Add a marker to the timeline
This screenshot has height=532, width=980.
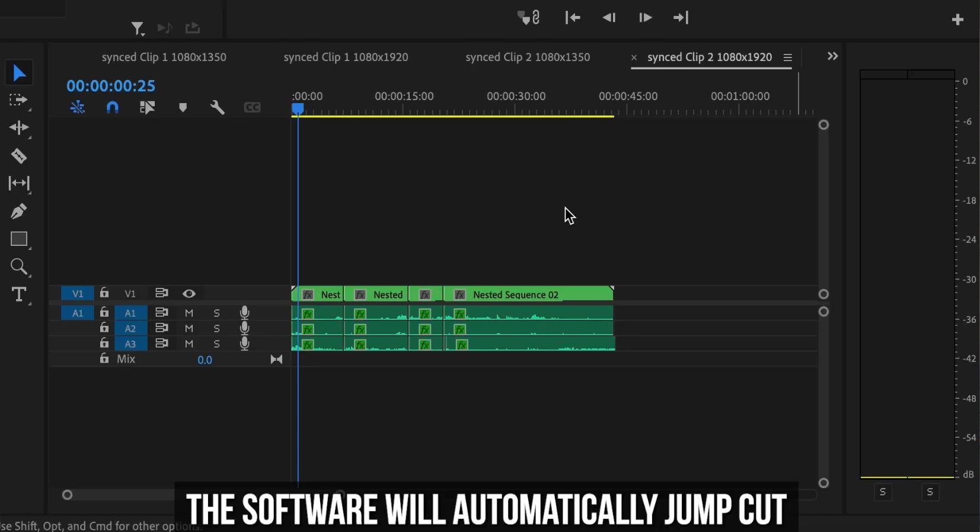183,107
